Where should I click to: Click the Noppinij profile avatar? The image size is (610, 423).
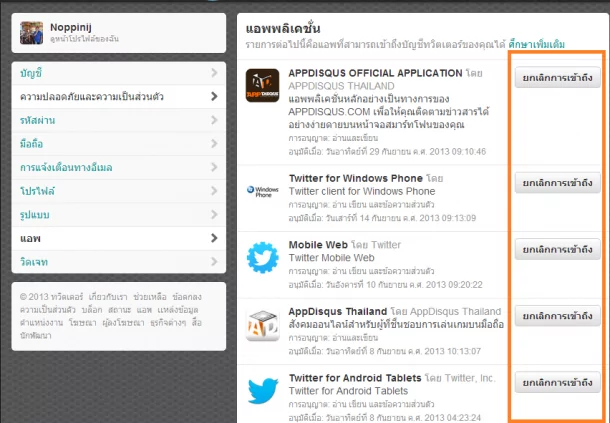coord(32,33)
